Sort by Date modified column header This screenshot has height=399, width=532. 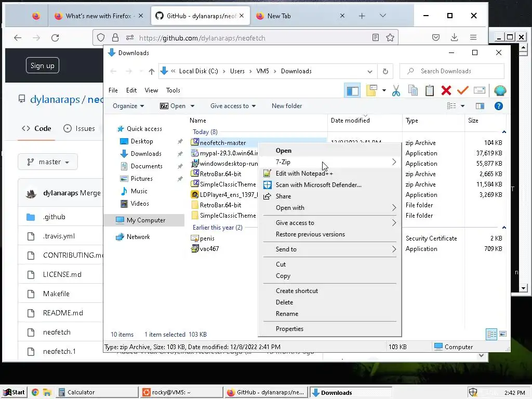point(365,121)
